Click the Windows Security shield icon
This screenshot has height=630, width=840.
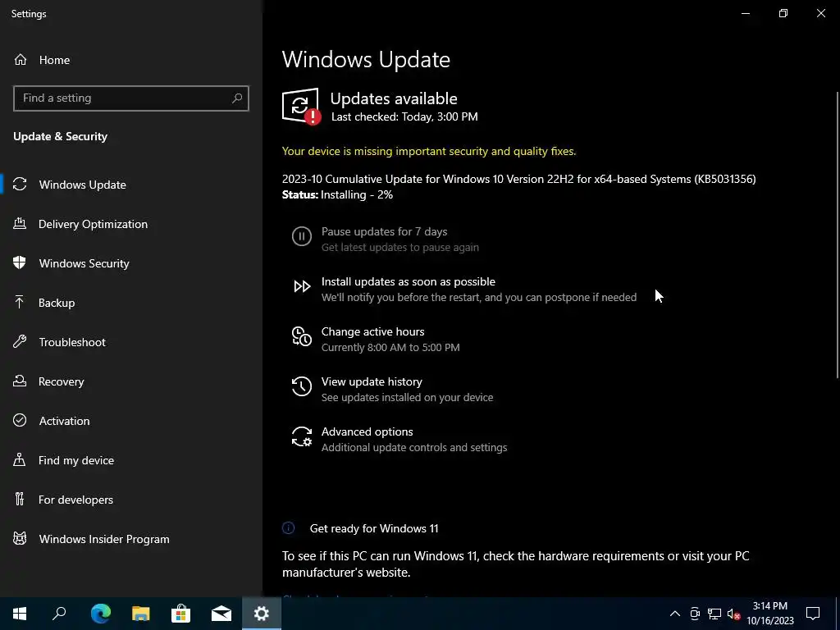click(20, 262)
